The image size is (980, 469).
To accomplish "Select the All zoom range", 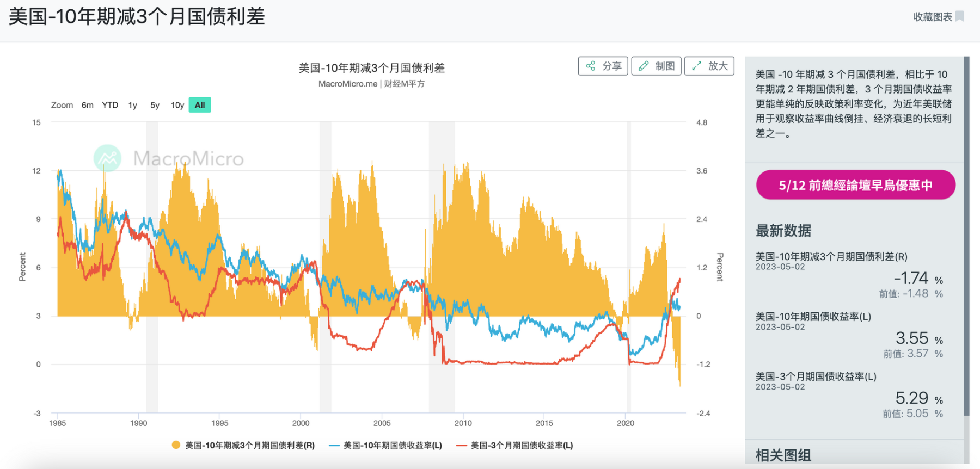I will (200, 105).
